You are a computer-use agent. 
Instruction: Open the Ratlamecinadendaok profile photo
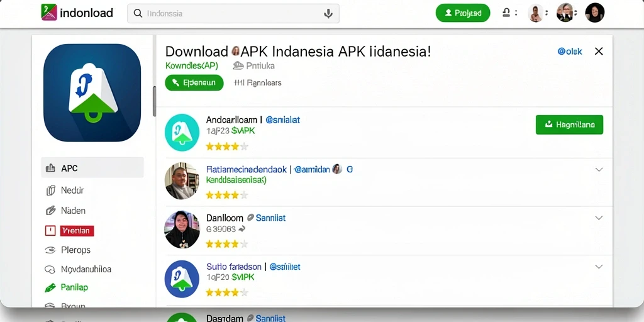click(182, 180)
